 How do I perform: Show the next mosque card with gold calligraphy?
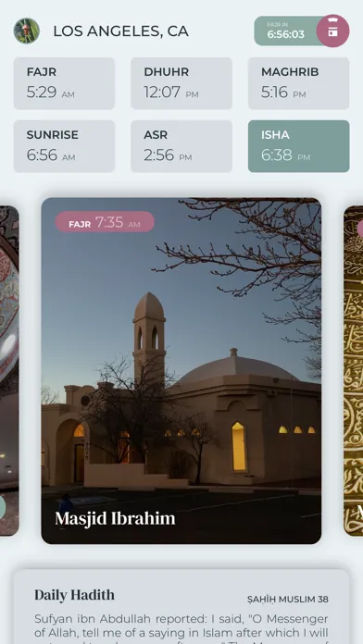click(353, 371)
